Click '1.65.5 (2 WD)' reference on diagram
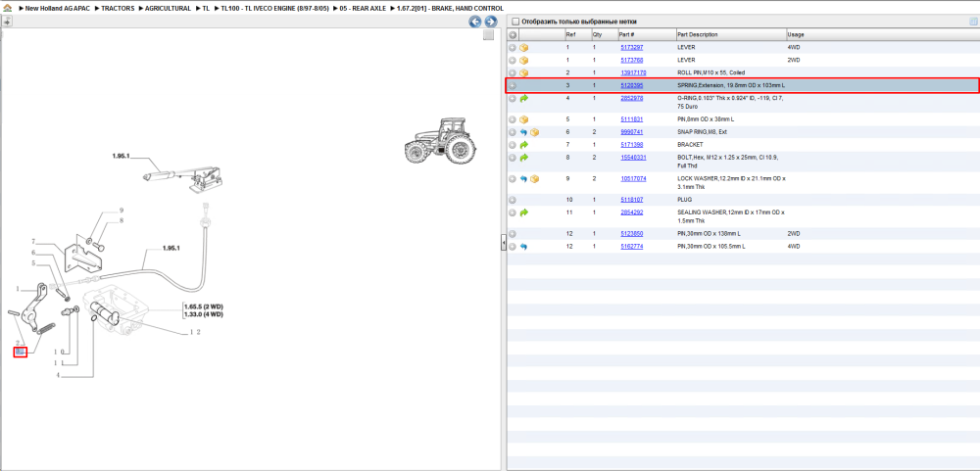The image size is (980, 471). click(203, 306)
